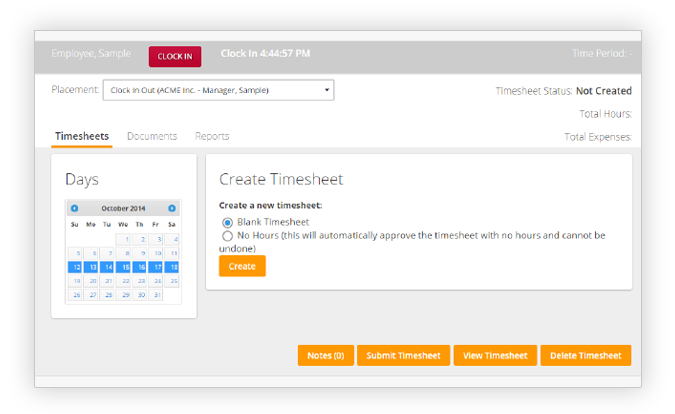Click October 1 on the calendar
The image size is (675, 414).
coord(124,239)
